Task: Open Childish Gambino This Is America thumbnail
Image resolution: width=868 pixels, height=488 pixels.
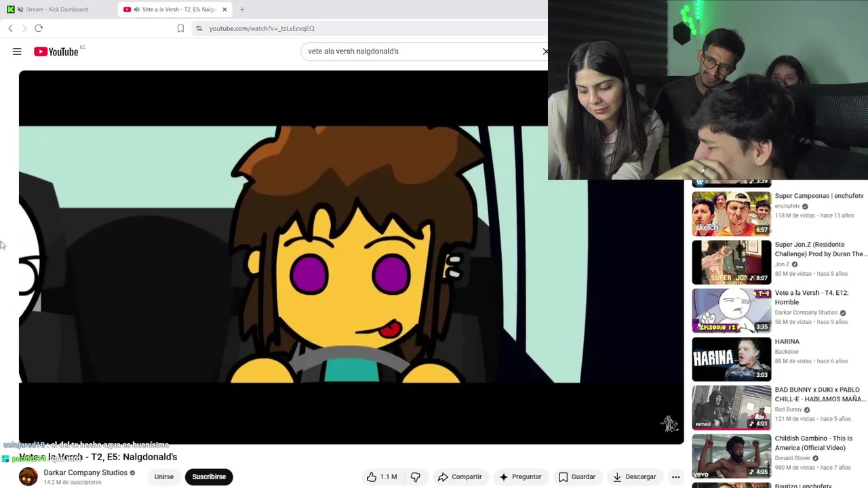Action: click(731, 456)
